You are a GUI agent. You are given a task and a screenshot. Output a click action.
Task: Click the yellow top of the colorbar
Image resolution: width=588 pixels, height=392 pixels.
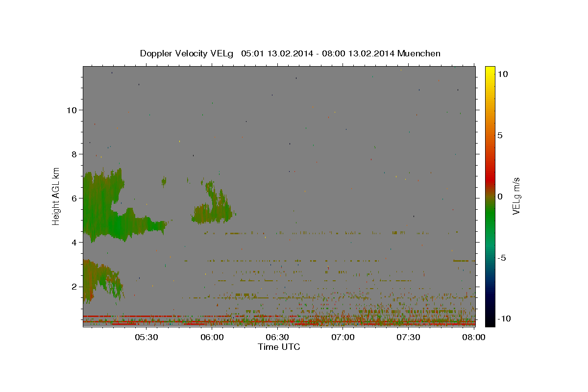pos(490,70)
